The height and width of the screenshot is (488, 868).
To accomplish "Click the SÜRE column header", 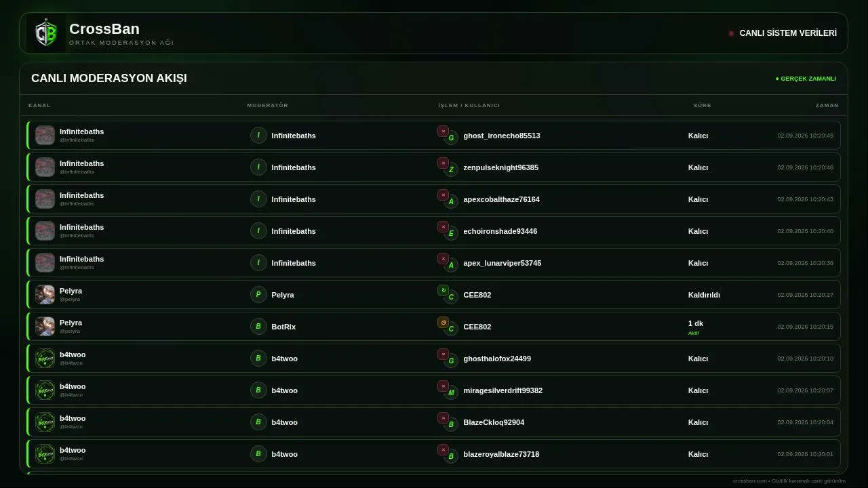I will pyautogui.click(x=702, y=106).
